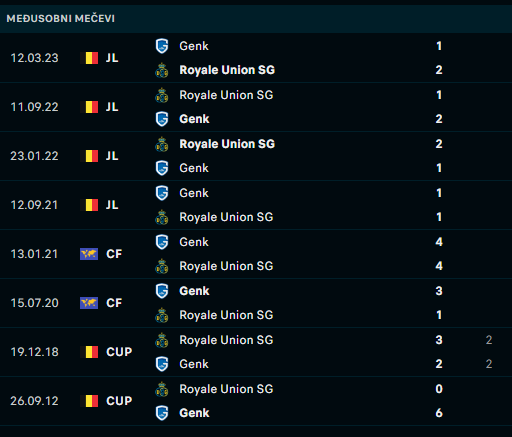Screen dimensions: 512x437
Task: Click the CUP label for 19.12.18
Action: point(119,352)
